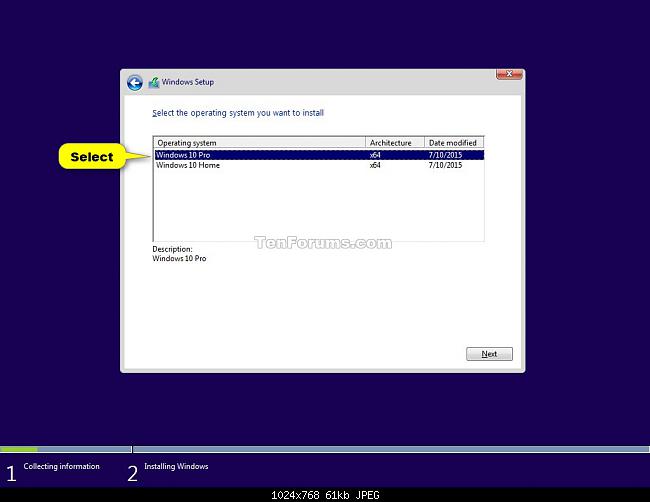
Task: Select the Windows 10 Home row
Action: click(x=319, y=165)
